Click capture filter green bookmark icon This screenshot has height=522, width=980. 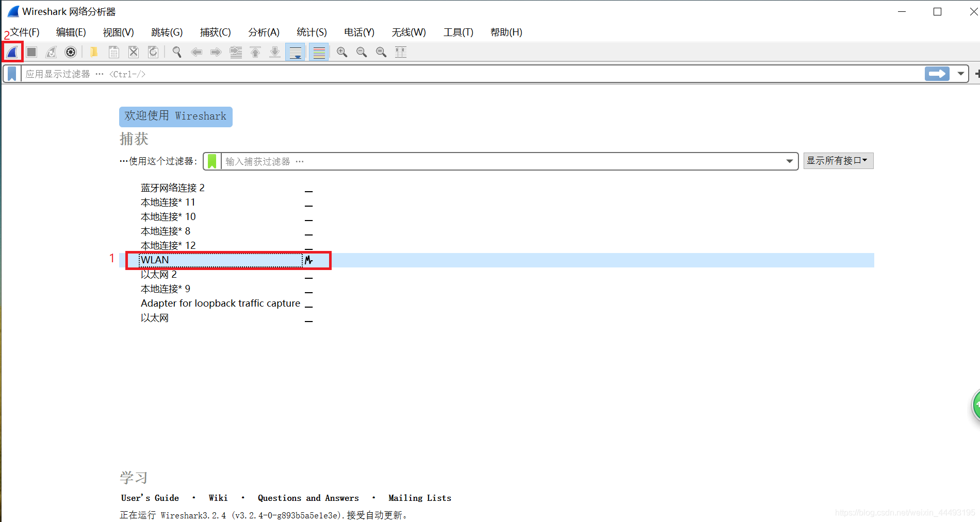point(212,161)
